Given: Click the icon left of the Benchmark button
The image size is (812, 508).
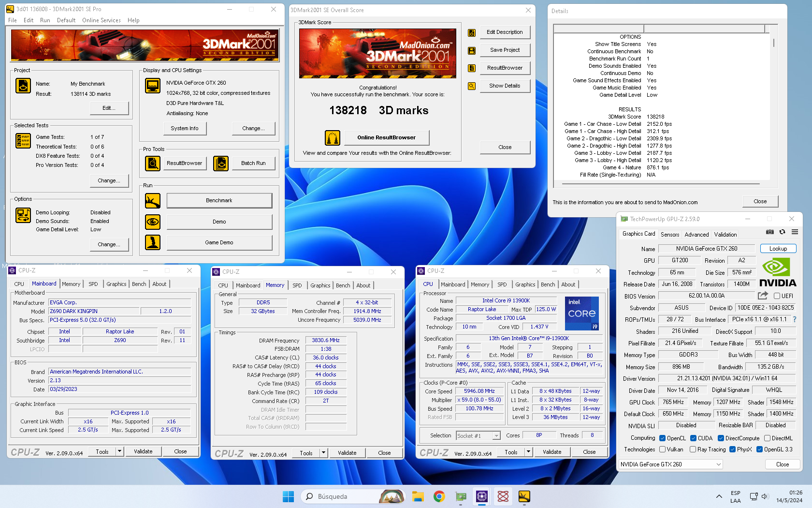Looking at the screenshot, I should tap(153, 201).
